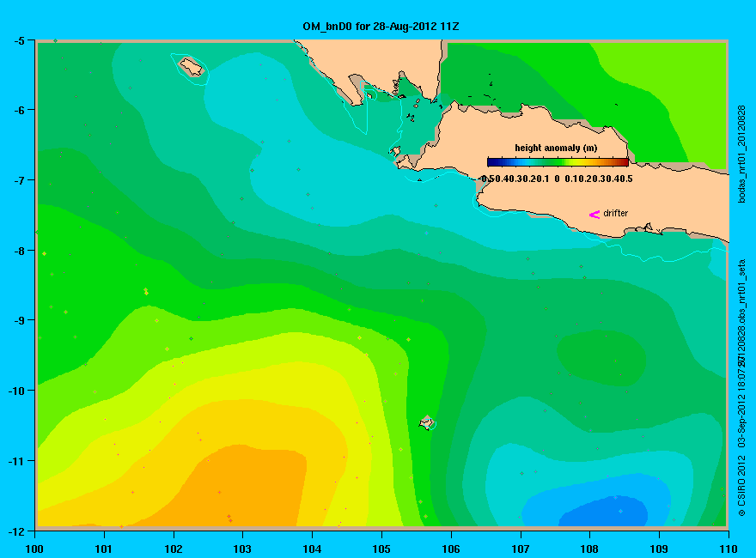Click the '106' longitude axis label
Image resolution: width=756 pixels, height=558 pixels.
(x=451, y=549)
